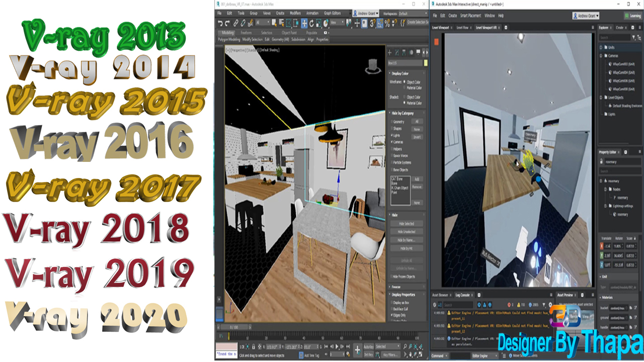
Task: Open Select by Name tool
Action: point(281,23)
